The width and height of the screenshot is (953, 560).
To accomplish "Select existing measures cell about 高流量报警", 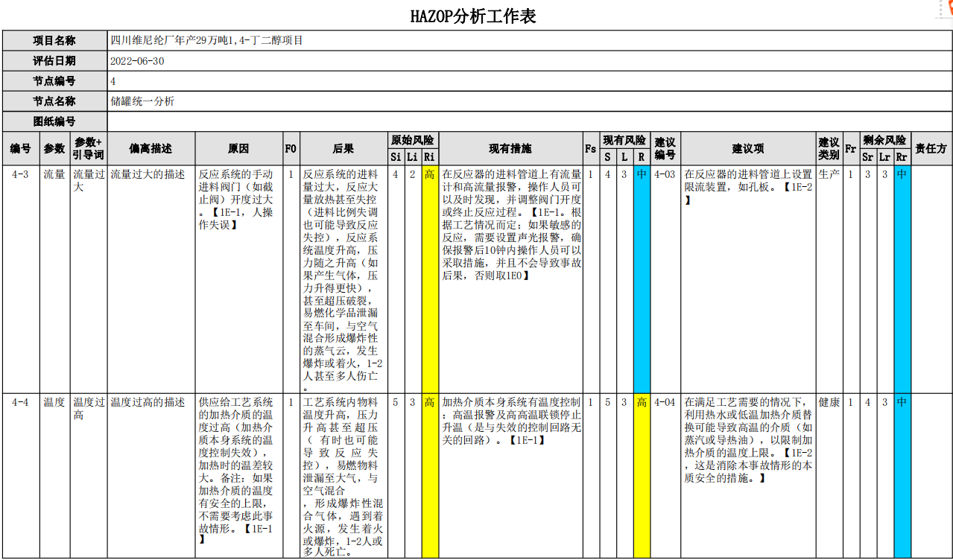I will click(x=510, y=279).
